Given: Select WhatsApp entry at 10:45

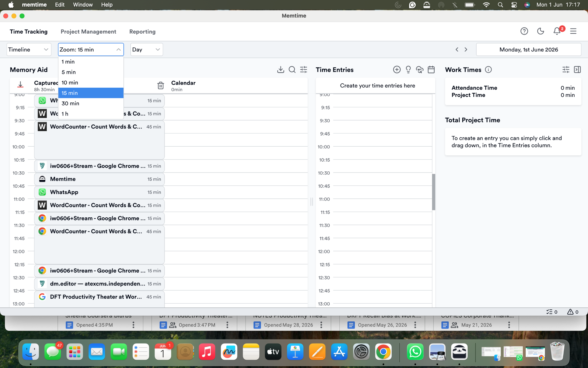Looking at the screenshot, I should click(99, 192).
